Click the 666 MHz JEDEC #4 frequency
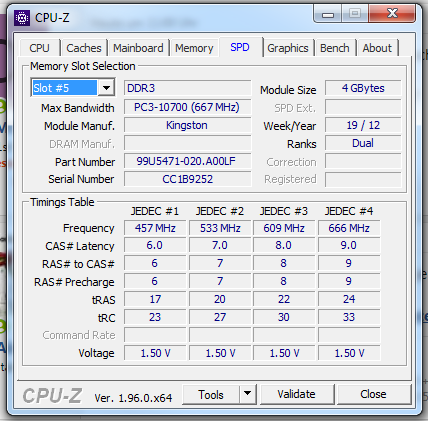 pos(349,228)
